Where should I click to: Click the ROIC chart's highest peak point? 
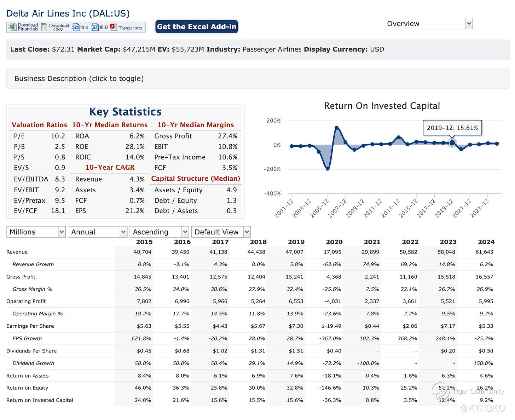coord(336,128)
